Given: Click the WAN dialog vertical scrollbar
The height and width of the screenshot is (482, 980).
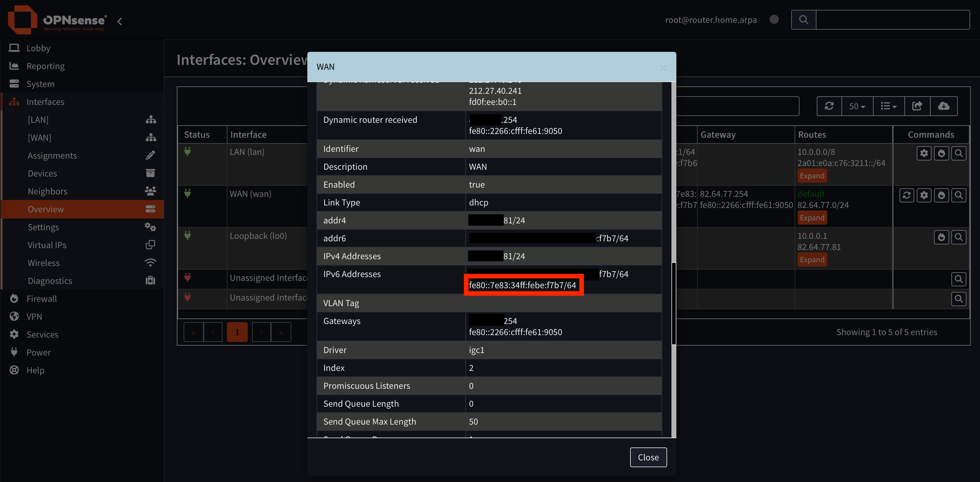Looking at the screenshot, I should coord(673,303).
